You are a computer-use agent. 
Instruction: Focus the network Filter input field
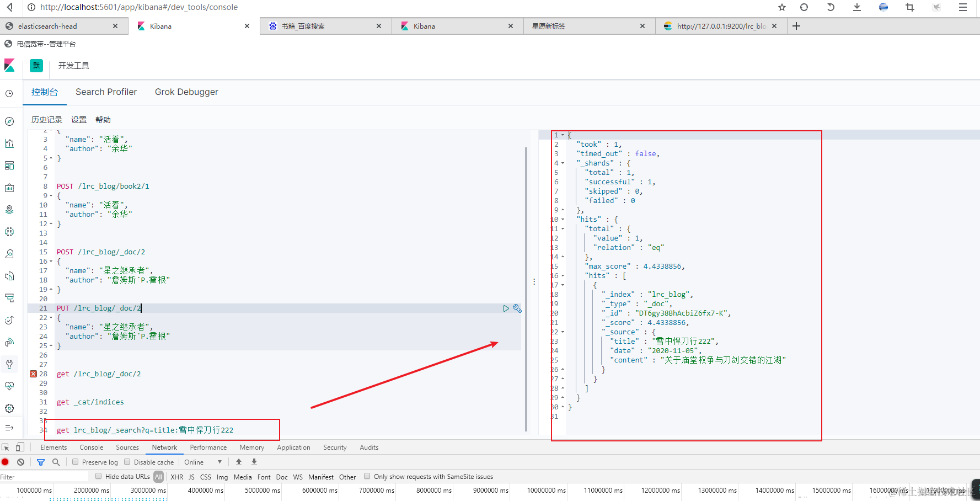click(x=44, y=477)
